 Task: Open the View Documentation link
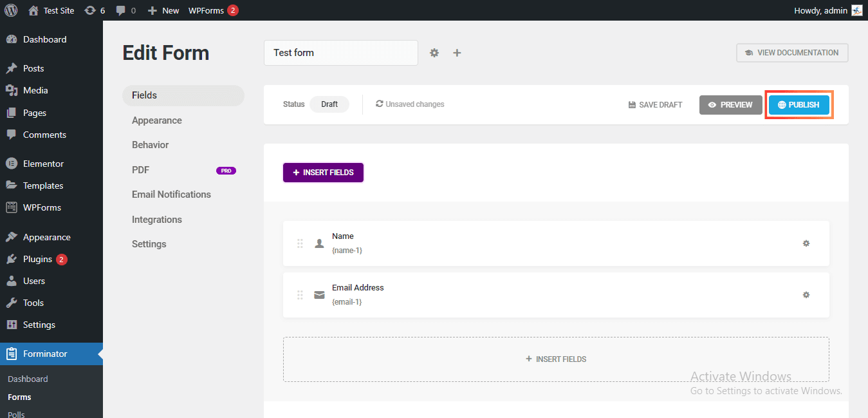tap(791, 52)
